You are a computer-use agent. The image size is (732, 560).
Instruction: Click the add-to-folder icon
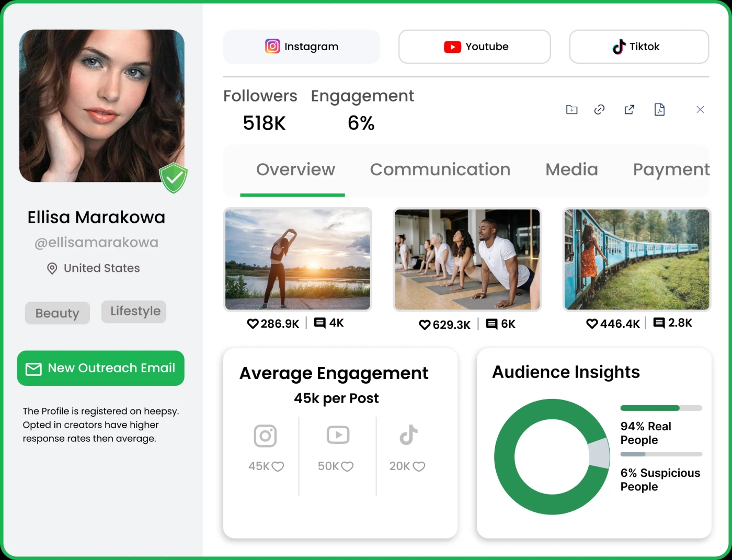tap(571, 109)
